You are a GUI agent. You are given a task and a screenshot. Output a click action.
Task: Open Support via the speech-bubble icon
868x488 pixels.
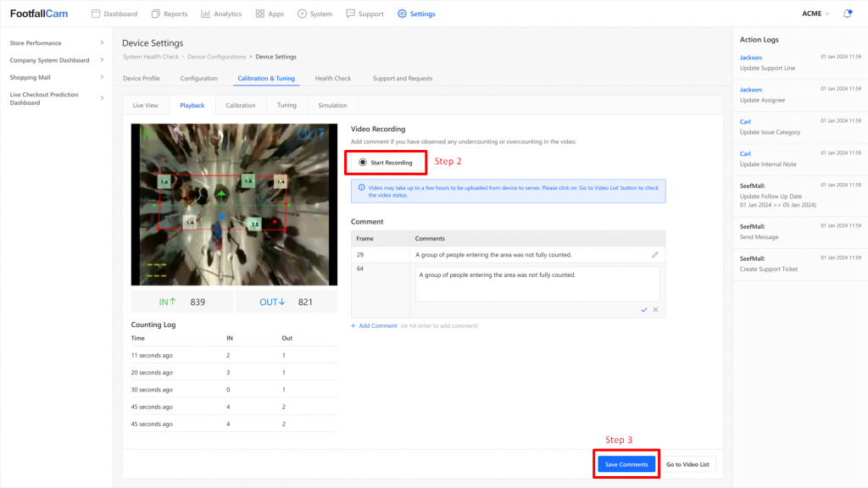pyautogui.click(x=349, y=14)
